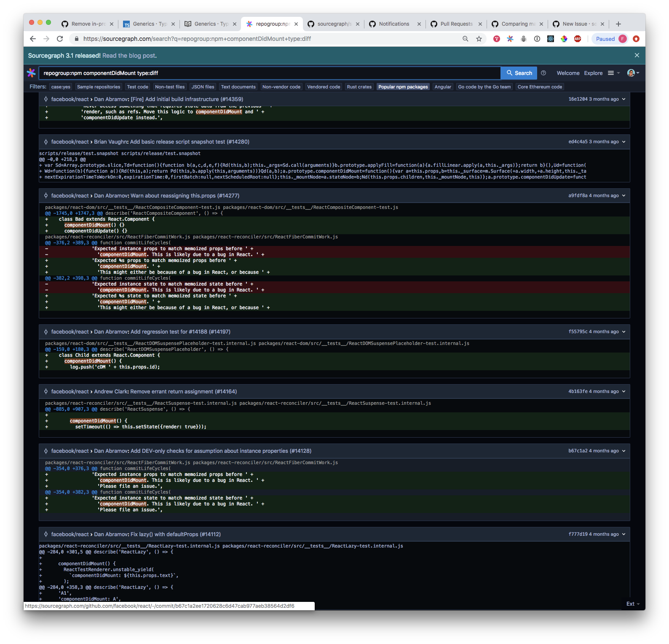Bookmark this page with star icon

(x=479, y=39)
